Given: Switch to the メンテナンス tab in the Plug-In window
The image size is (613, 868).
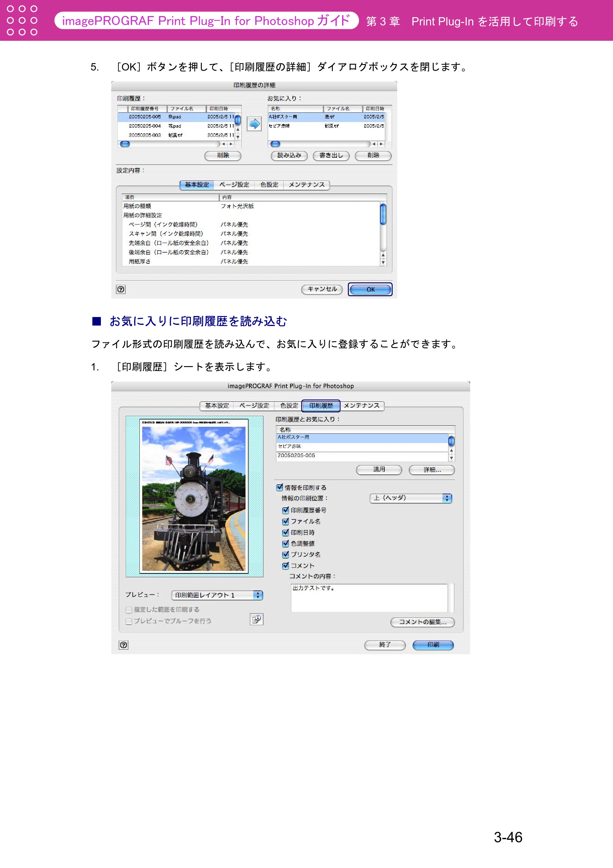Looking at the screenshot, I should point(362,406).
